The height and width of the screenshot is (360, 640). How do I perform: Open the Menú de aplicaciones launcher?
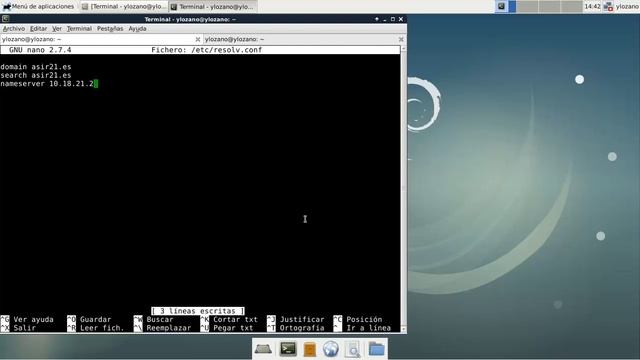38,7
